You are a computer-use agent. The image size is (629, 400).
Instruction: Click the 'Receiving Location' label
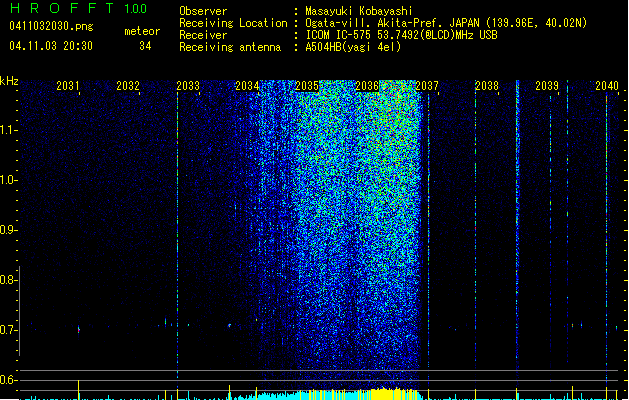pos(233,23)
